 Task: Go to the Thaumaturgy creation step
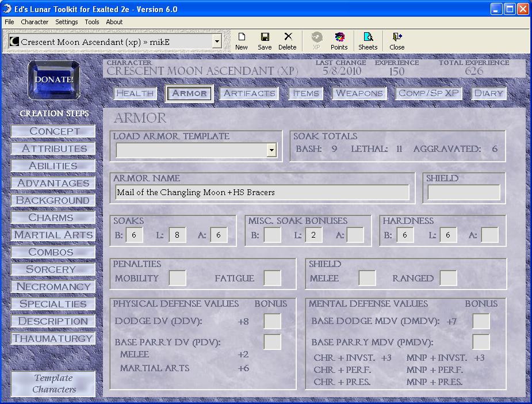coord(53,338)
